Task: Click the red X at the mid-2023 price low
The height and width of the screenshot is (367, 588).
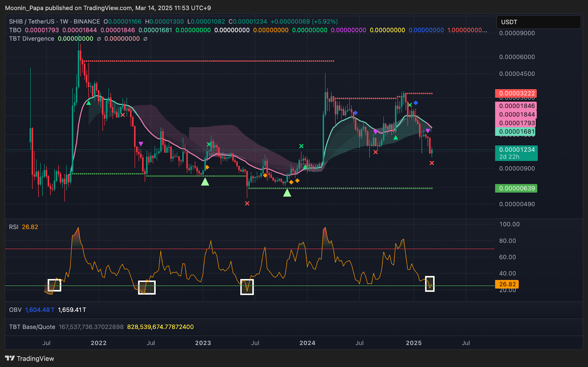Action: [x=247, y=203]
